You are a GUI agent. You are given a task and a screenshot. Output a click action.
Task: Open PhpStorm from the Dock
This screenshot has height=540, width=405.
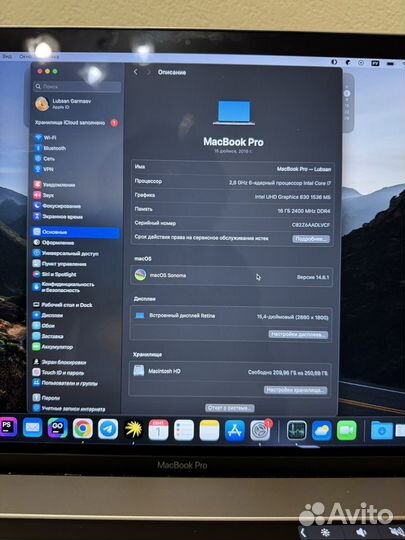tap(8, 427)
